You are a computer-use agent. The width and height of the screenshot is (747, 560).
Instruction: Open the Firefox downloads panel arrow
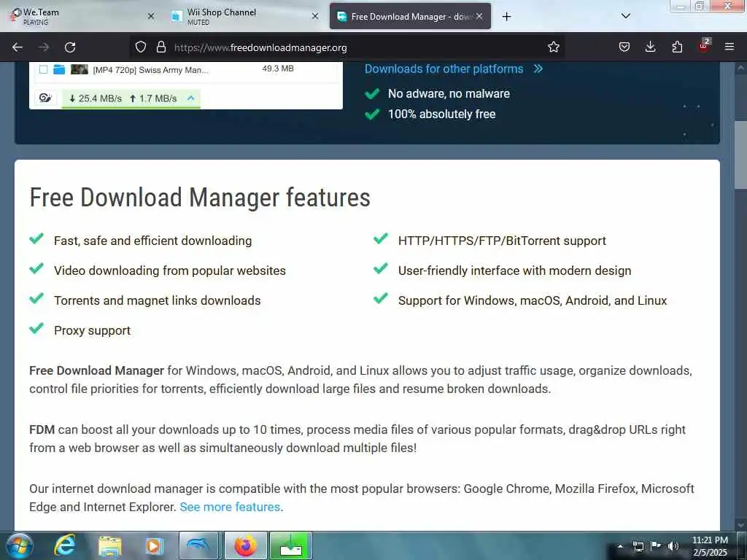(x=650, y=47)
